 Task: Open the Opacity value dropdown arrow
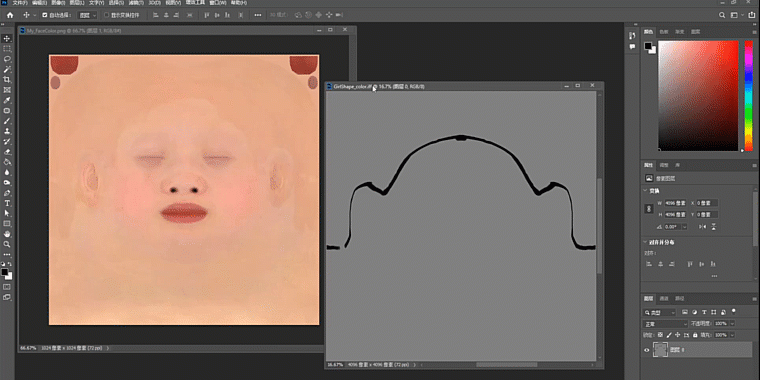pyautogui.click(x=732, y=324)
